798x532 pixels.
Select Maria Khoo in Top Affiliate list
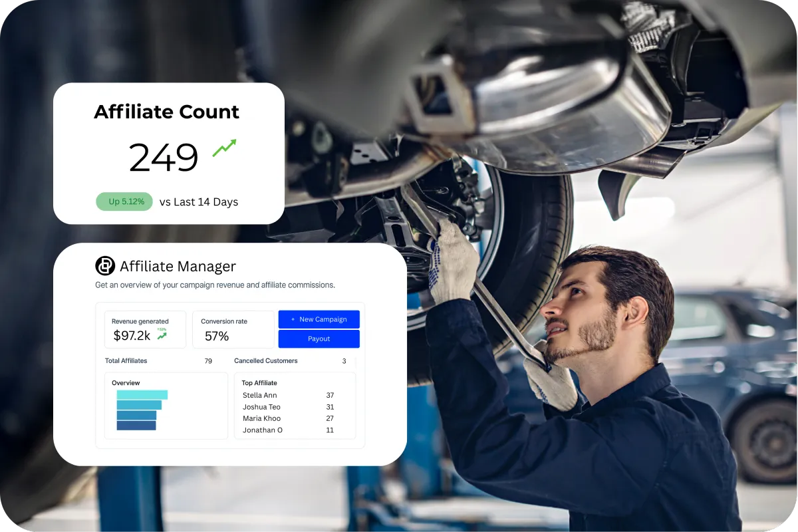point(288,418)
